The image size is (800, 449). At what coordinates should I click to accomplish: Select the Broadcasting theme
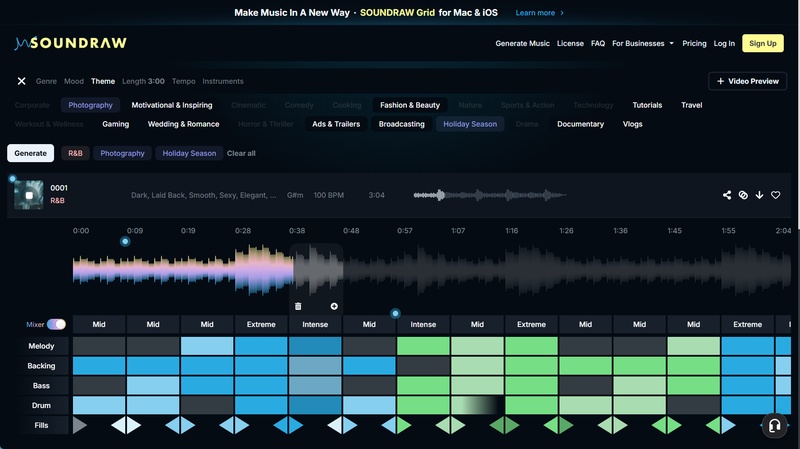[401, 124]
